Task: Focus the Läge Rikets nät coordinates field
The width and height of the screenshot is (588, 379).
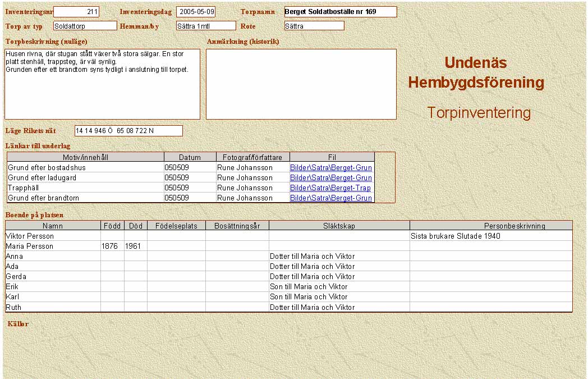Action: (128, 131)
